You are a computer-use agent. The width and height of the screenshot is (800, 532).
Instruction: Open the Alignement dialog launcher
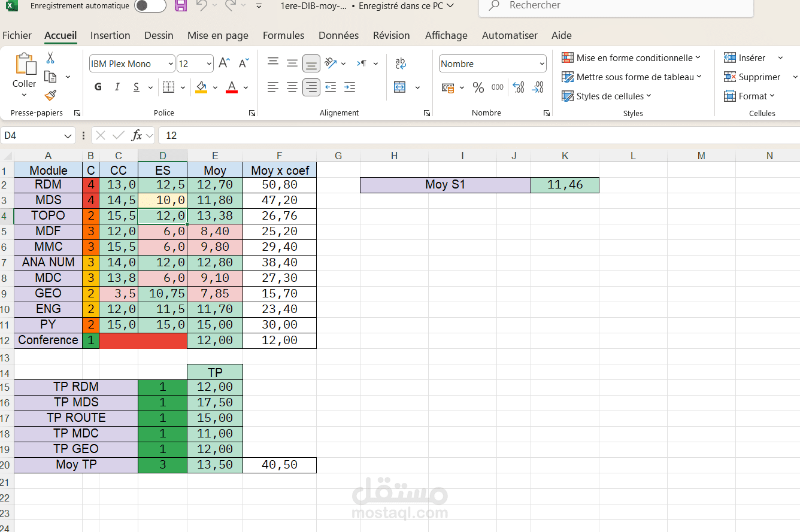(x=426, y=113)
